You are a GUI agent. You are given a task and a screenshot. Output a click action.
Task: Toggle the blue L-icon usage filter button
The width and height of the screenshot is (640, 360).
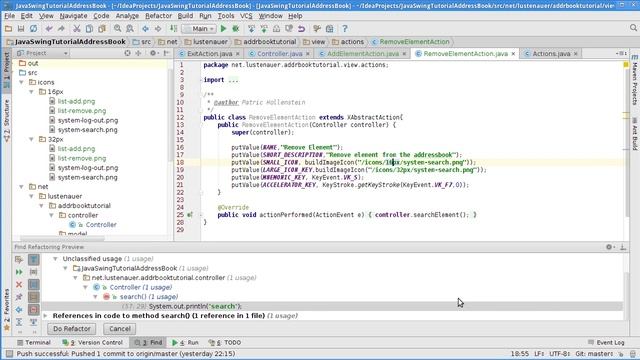click(x=34, y=284)
